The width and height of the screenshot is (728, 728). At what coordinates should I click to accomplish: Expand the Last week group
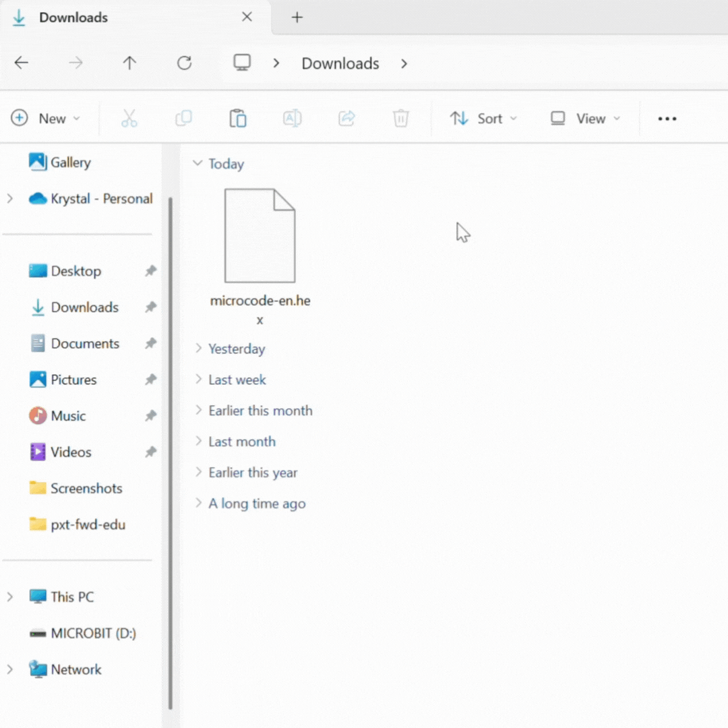pyautogui.click(x=198, y=380)
